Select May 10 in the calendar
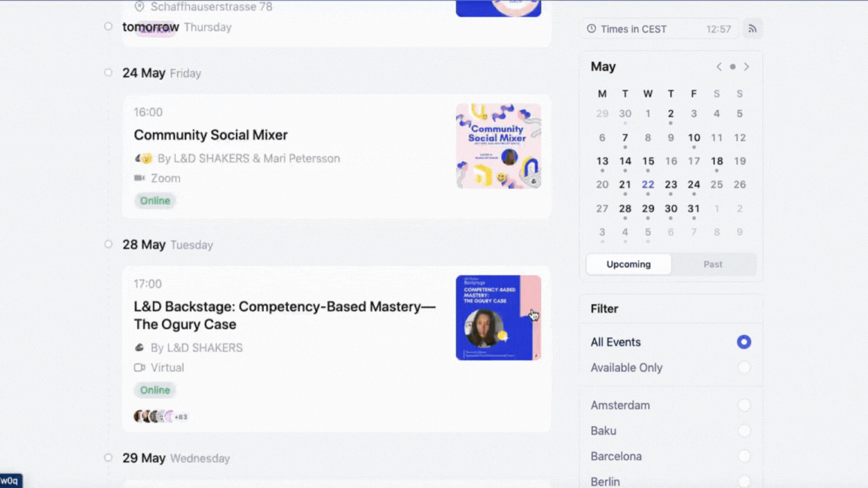The height and width of the screenshot is (488, 868). point(694,138)
